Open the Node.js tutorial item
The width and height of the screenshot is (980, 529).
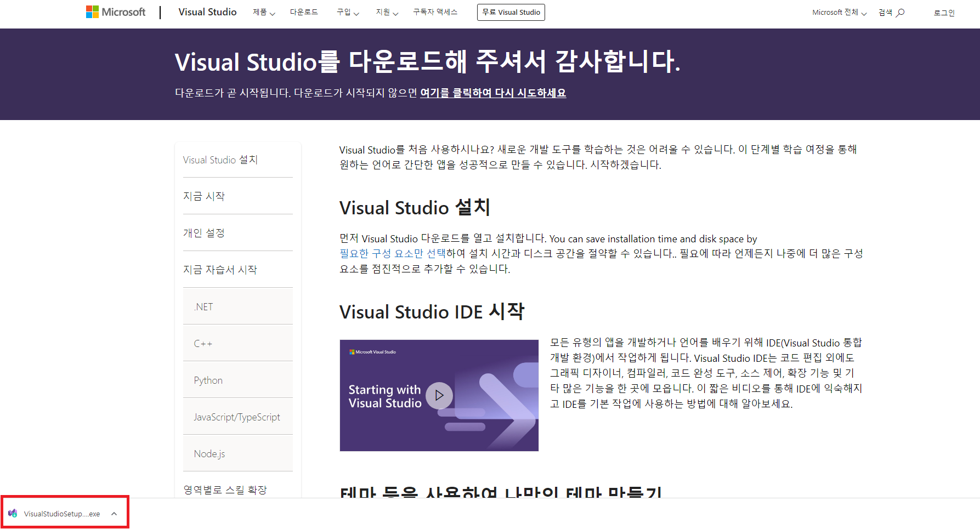[237, 453]
